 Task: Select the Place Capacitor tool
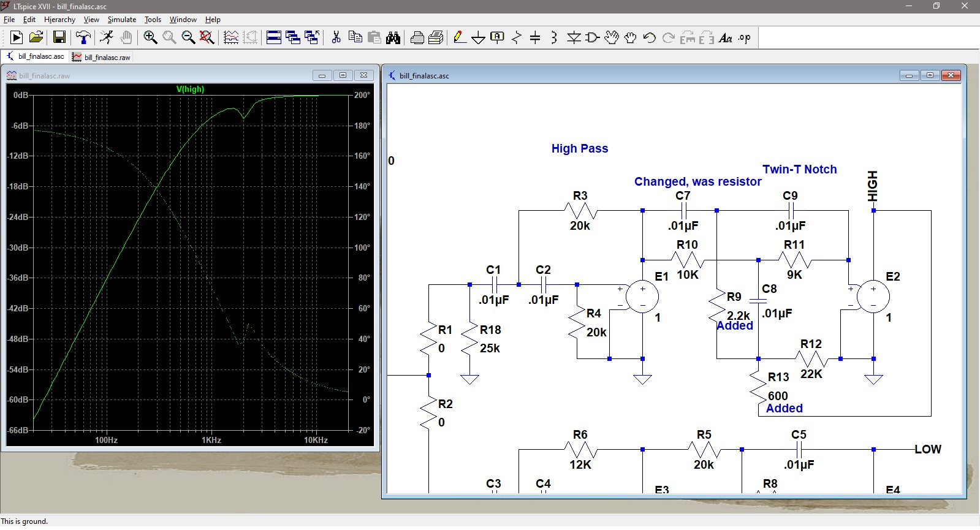coord(535,38)
